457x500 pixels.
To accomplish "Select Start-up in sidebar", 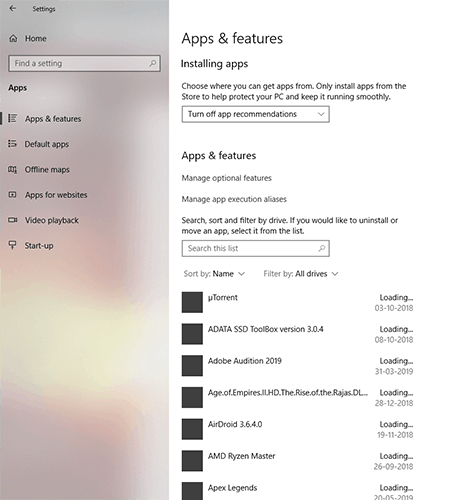I will pyautogui.click(x=39, y=246).
